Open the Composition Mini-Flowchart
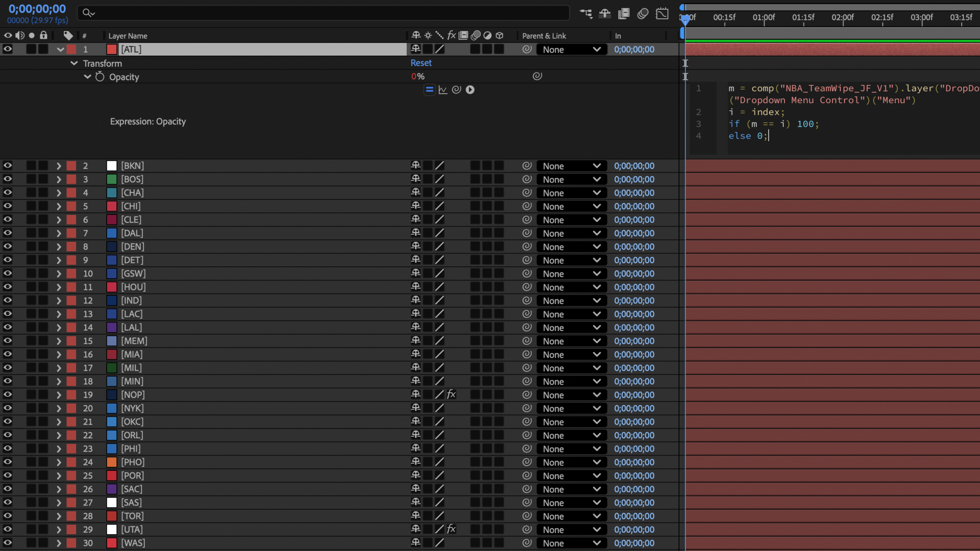Screen dimensions: 980x551 click(x=586, y=14)
